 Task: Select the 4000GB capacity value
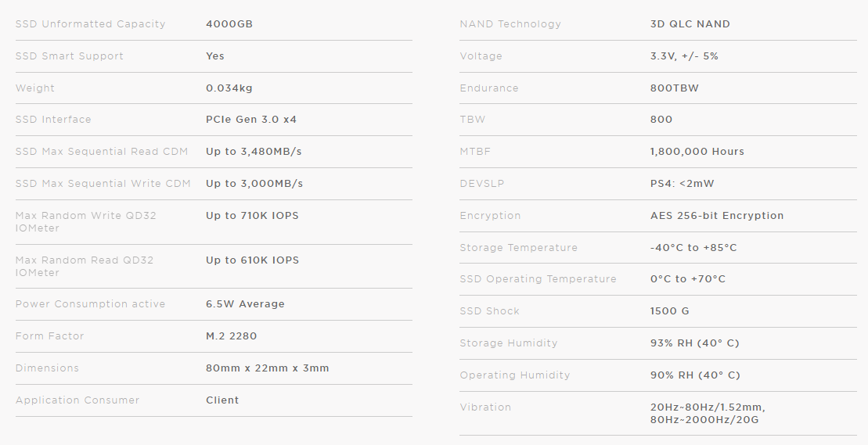pos(229,24)
